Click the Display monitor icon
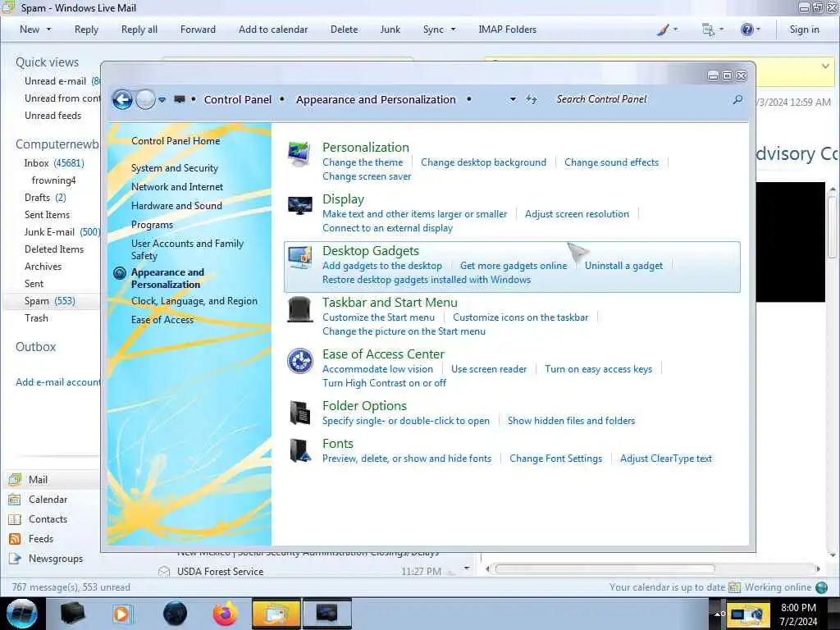Screen dimensions: 840x630 click(300, 206)
